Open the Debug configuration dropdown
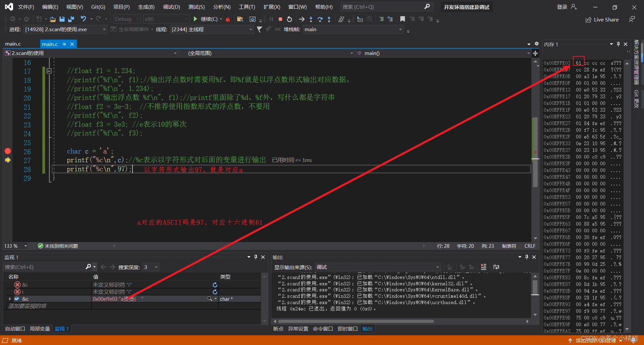The height and width of the screenshot is (345, 644). coord(126,19)
